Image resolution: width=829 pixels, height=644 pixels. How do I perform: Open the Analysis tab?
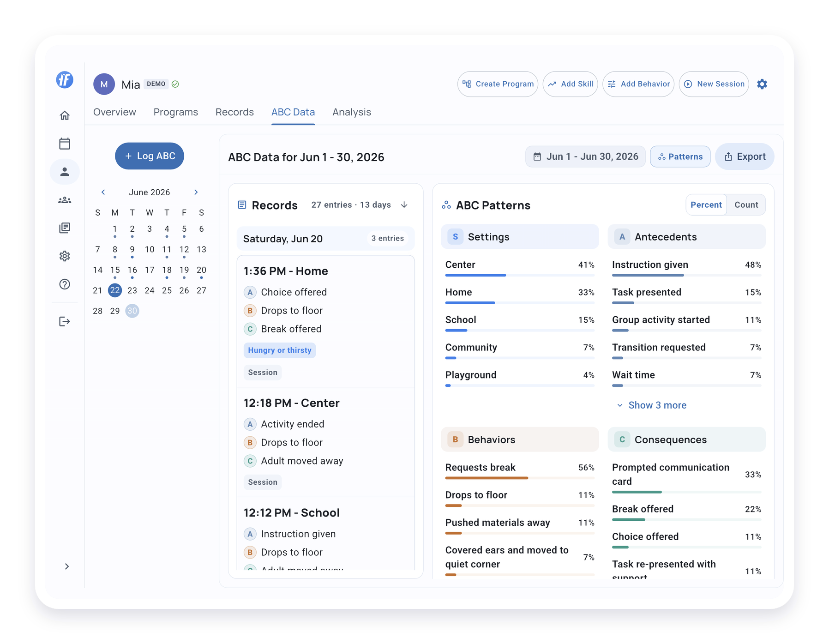click(352, 112)
